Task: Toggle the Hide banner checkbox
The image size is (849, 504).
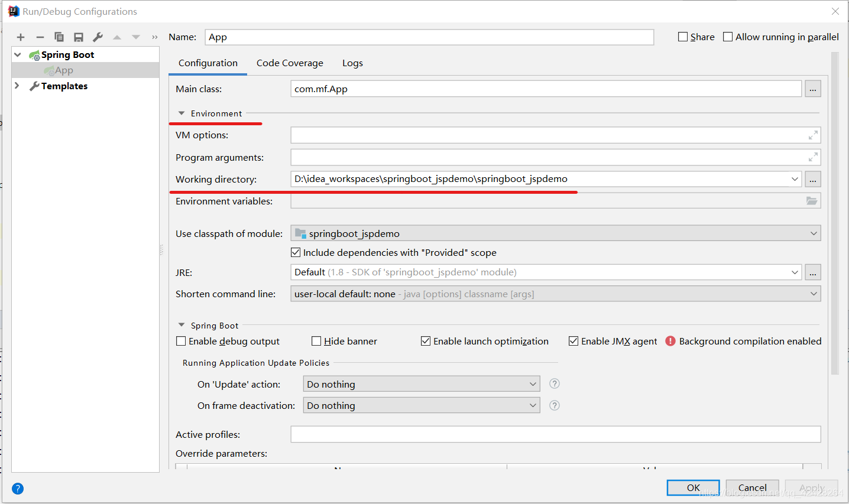Action: (316, 341)
